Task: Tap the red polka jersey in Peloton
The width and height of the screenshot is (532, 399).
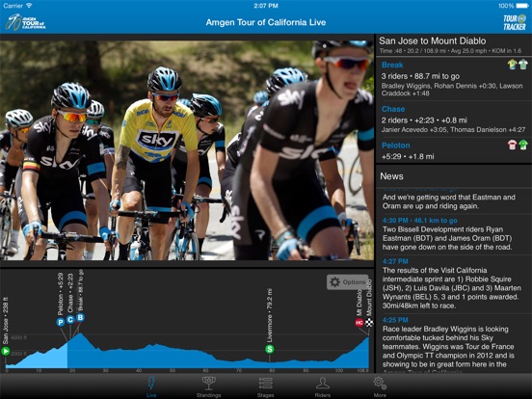Action: tap(512, 145)
